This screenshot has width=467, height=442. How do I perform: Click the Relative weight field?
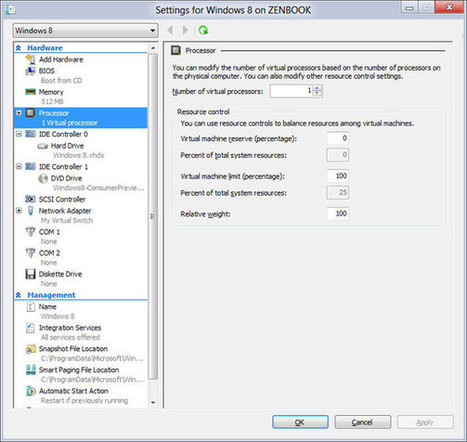338,213
